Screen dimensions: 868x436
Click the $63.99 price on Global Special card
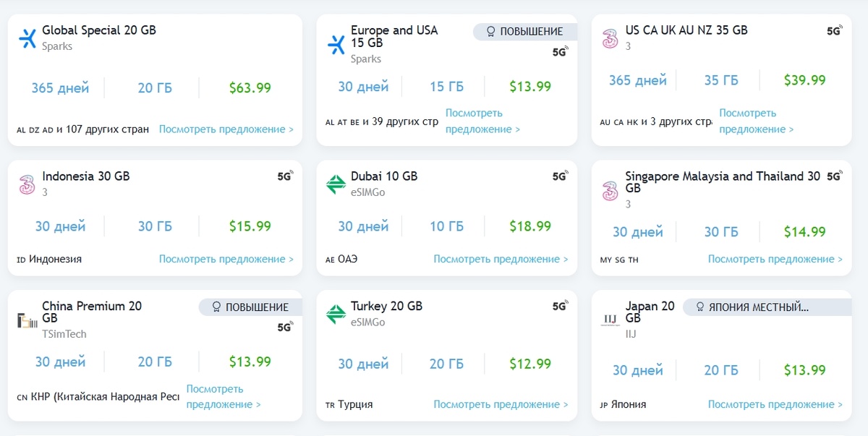coord(249,87)
